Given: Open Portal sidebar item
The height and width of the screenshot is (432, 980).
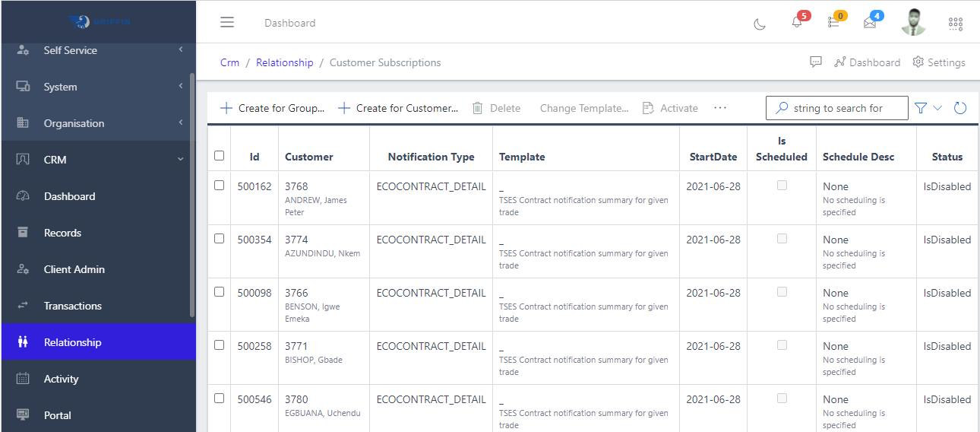Looking at the screenshot, I should point(98,415).
